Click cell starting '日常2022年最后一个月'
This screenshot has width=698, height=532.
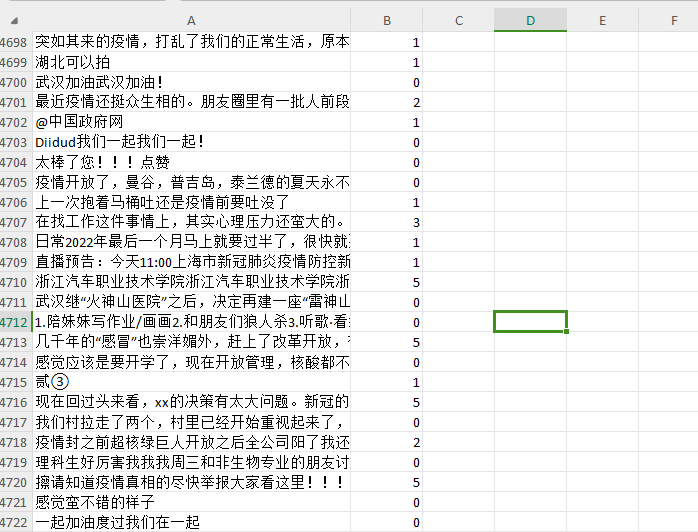click(191, 242)
